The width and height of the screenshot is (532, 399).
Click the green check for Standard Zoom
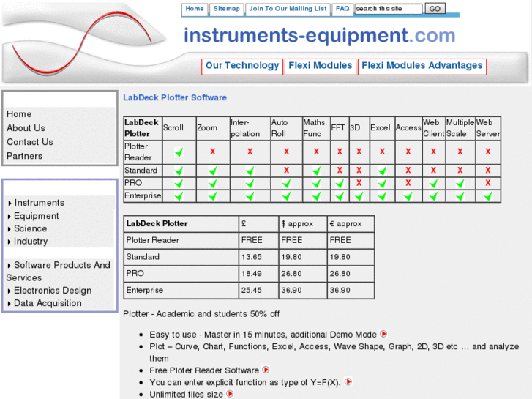[213, 171]
